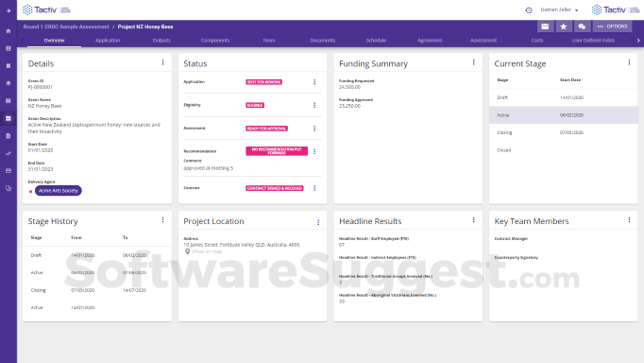
Task: Open the chat comments icon
Action: click(x=582, y=26)
